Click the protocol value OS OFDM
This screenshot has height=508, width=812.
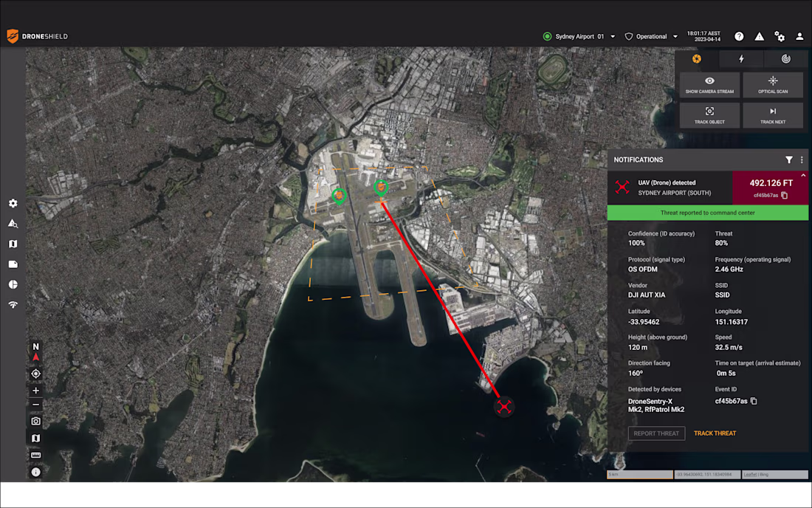tap(643, 270)
